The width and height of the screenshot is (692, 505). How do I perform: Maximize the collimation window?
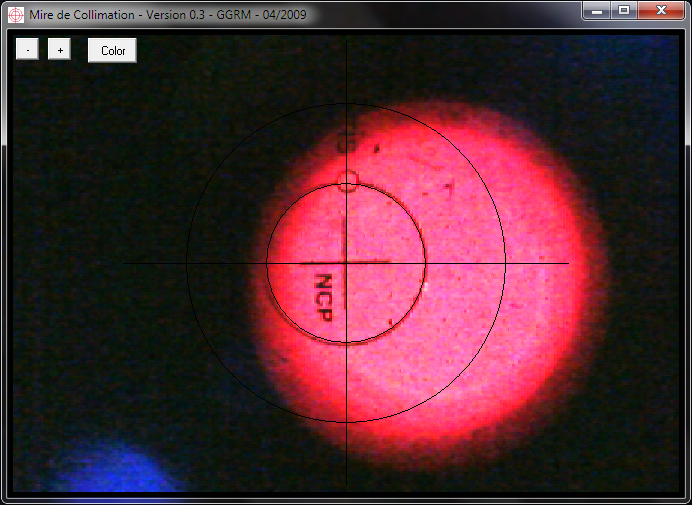624,10
